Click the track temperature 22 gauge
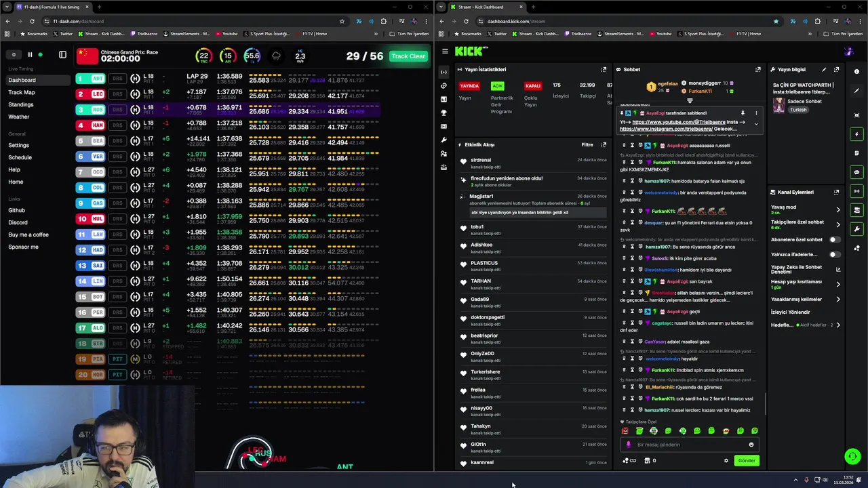This screenshot has height=488, width=868. click(x=203, y=56)
